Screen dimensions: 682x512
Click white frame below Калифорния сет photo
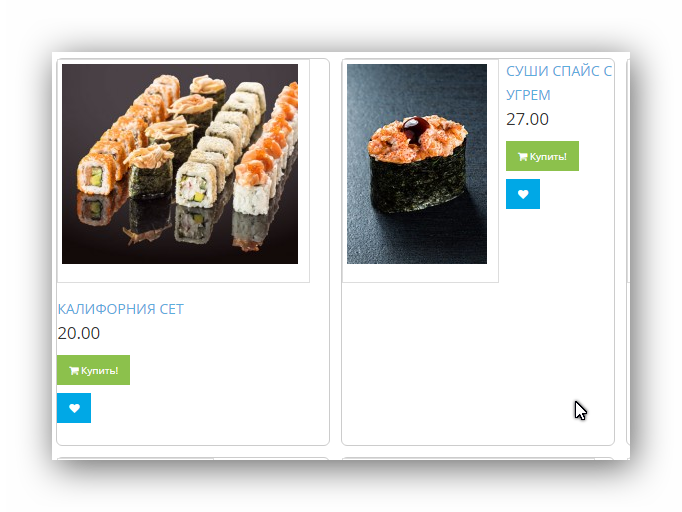pos(183,273)
